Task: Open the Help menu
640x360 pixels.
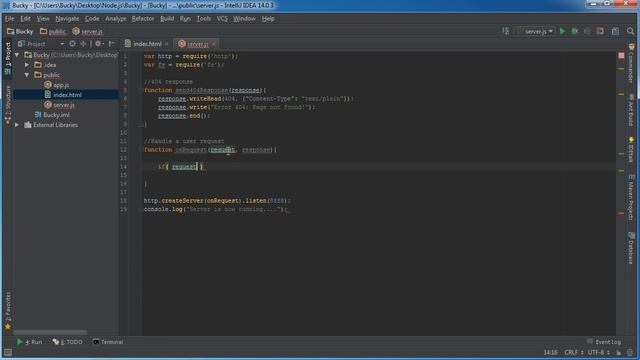Action: point(268,19)
